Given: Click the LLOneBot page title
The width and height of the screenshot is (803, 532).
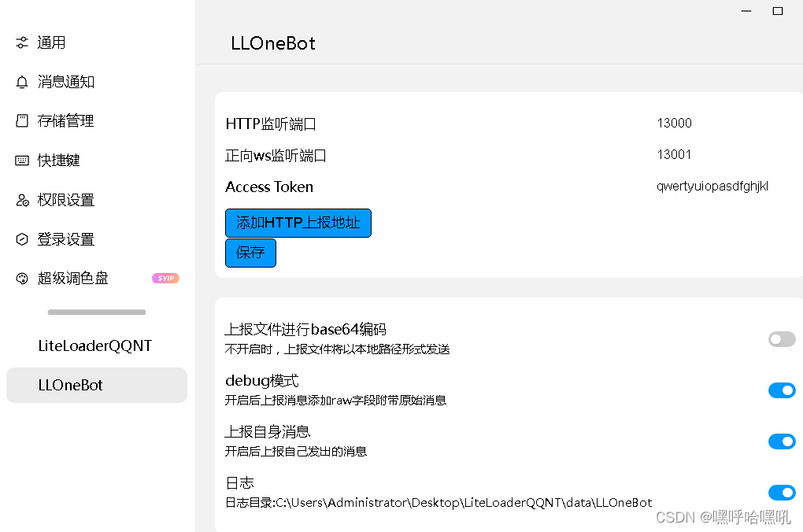Looking at the screenshot, I should pos(273,44).
